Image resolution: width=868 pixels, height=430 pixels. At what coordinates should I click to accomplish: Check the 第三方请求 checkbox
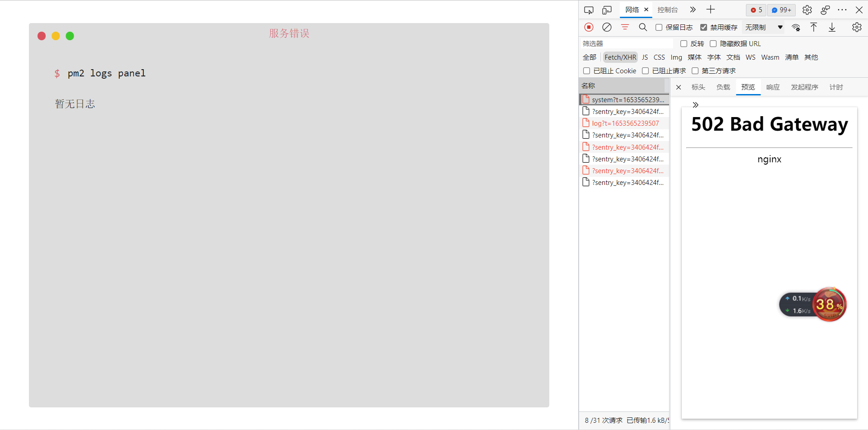point(695,71)
